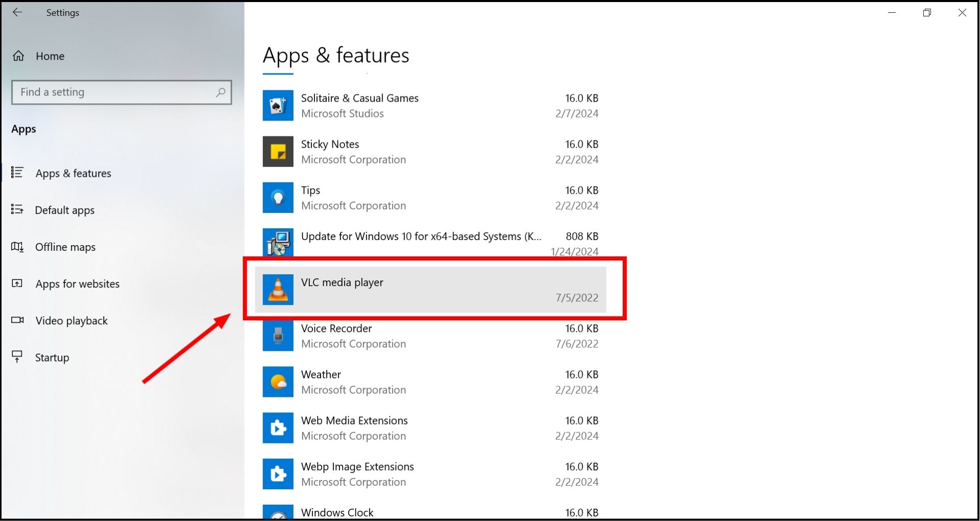Click the Weather app icon
The image size is (980, 521).
278,382
